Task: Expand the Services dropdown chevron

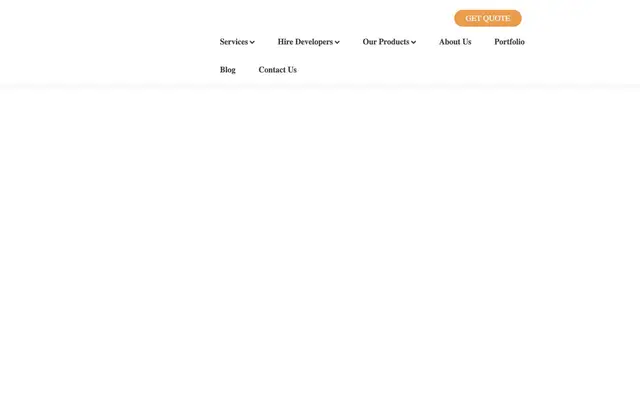Action: coord(252,42)
